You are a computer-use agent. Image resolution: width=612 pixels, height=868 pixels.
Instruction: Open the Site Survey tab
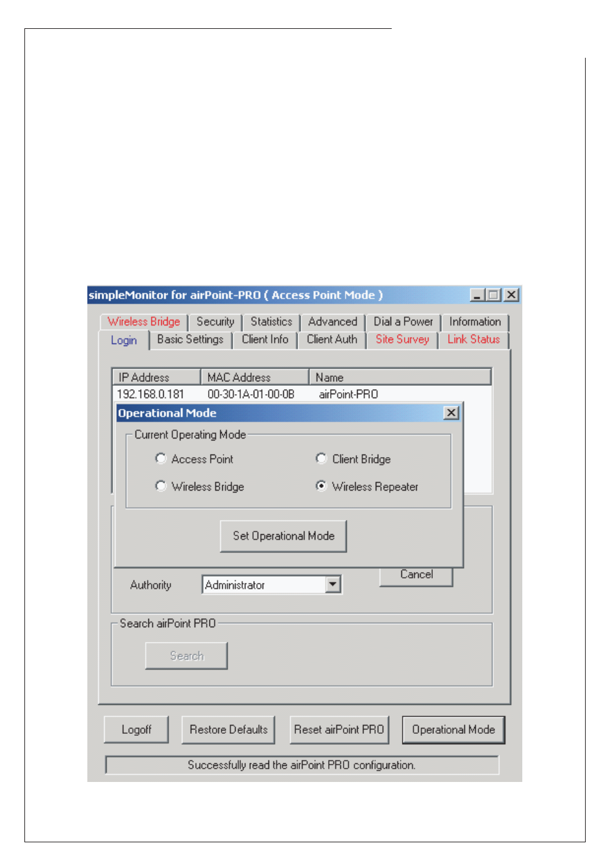pos(402,340)
